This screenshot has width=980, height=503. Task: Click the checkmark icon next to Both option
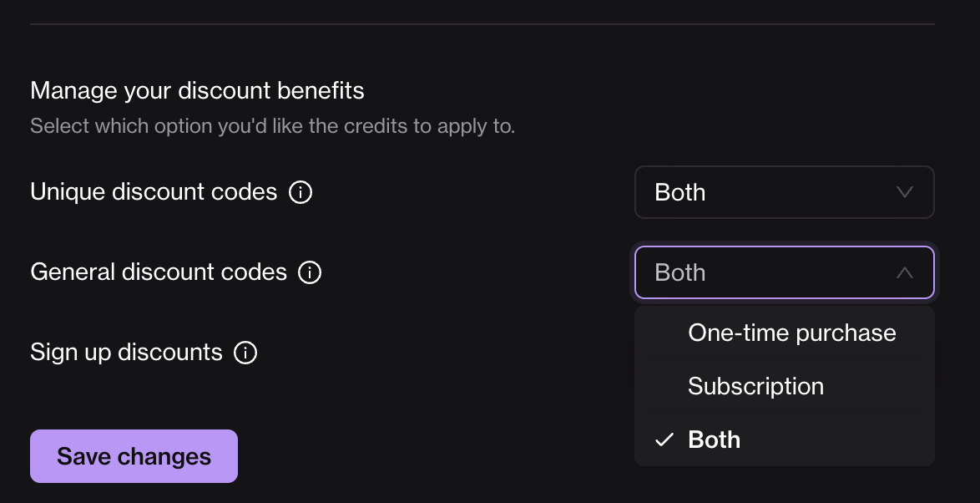(664, 440)
